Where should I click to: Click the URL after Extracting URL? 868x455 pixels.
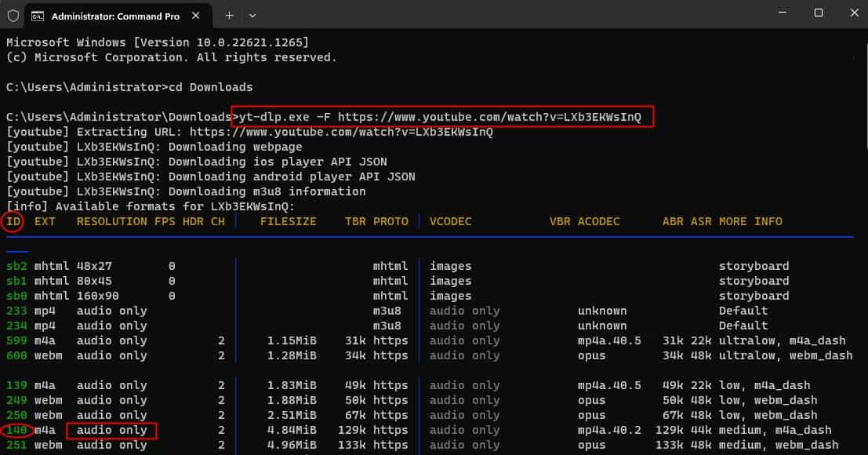(x=341, y=132)
